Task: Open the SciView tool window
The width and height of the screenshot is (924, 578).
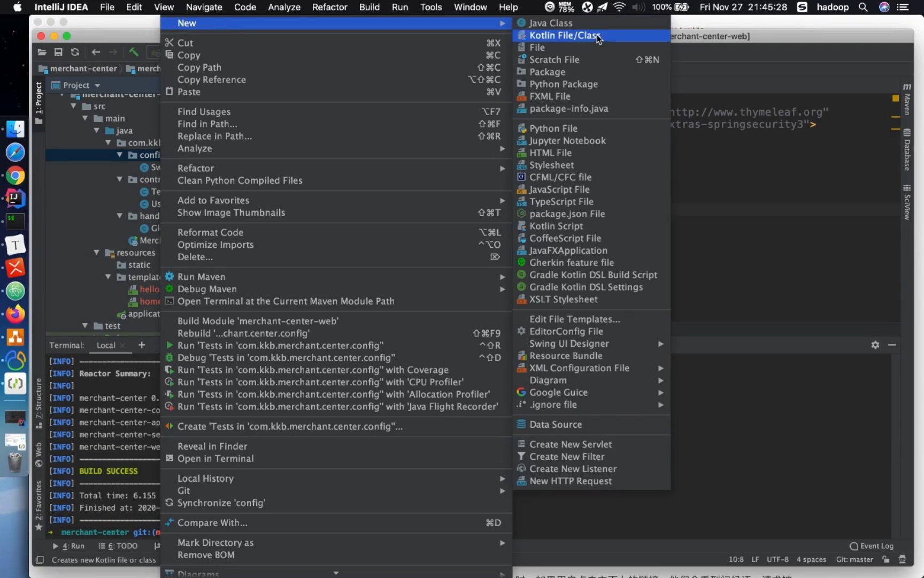Action: (907, 202)
